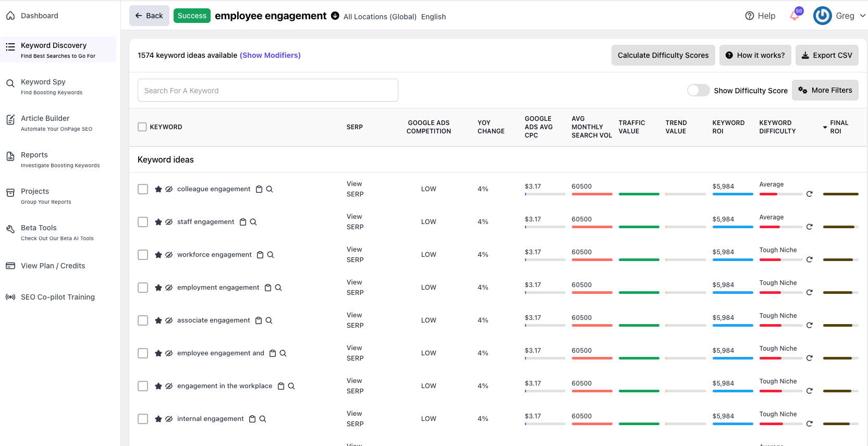Click the Export CSV button
The image size is (868, 446).
click(x=826, y=55)
